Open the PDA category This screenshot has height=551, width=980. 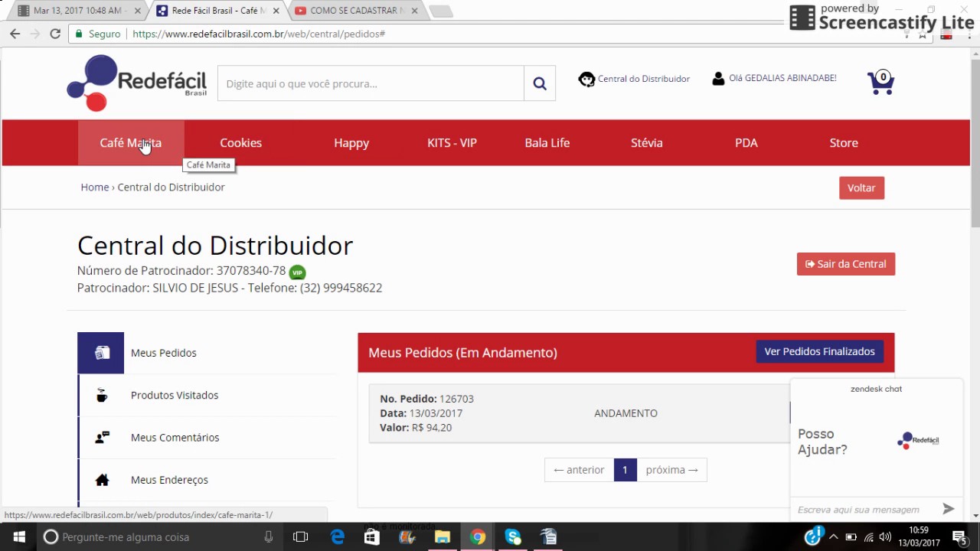coord(746,142)
